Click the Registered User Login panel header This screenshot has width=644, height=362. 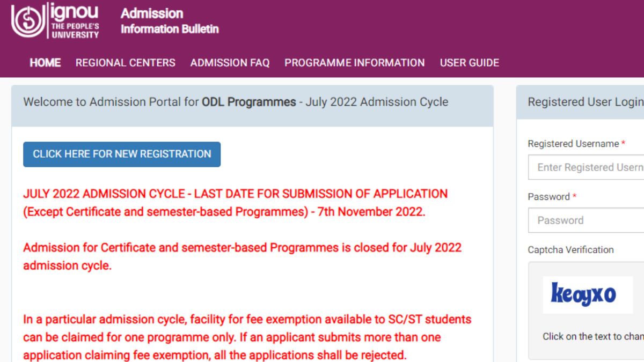click(x=585, y=102)
